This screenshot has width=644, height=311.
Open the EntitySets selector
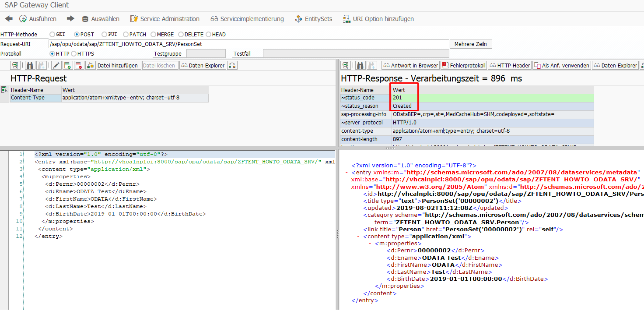click(313, 19)
